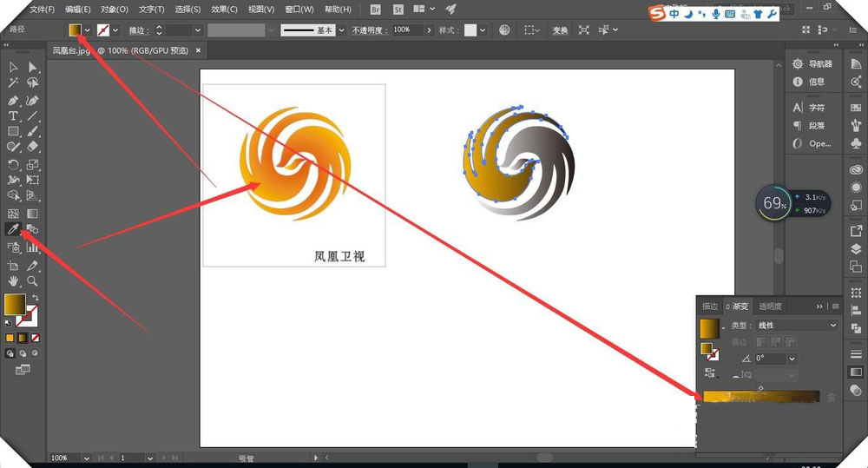Click gradient preview swatch in 渐变 panel
Screen dimensions: 868x468
pyautogui.click(x=710, y=328)
